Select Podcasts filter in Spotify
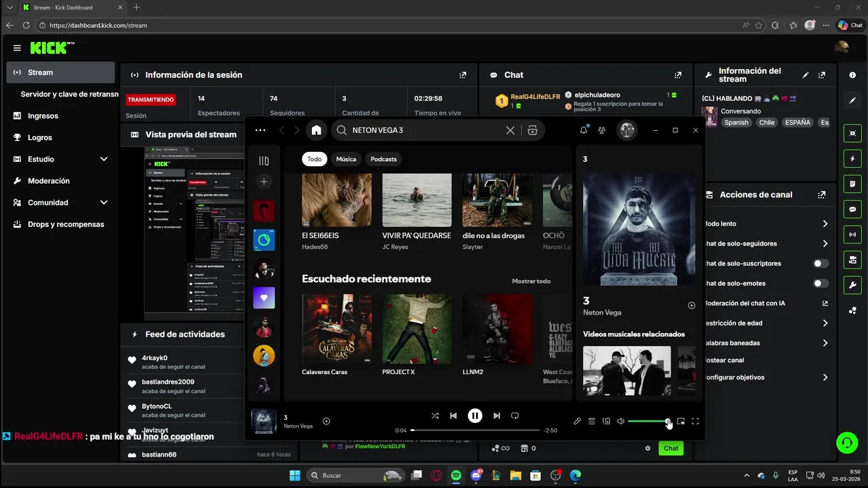This screenshot has width=868, height=488. point(384,159)
